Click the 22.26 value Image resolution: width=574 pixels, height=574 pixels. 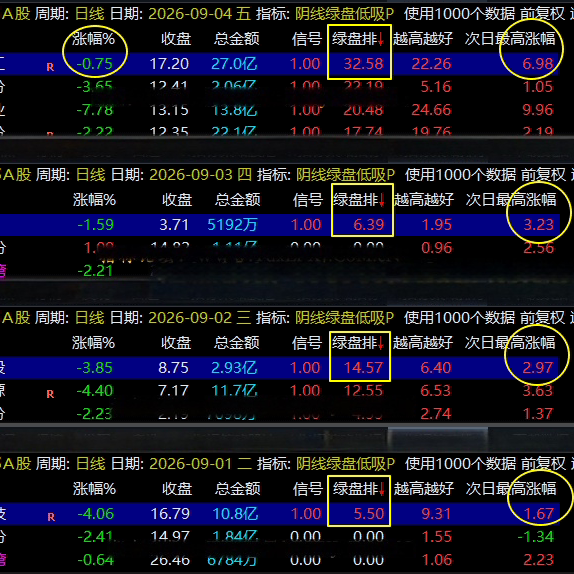(x=431, y=64)
